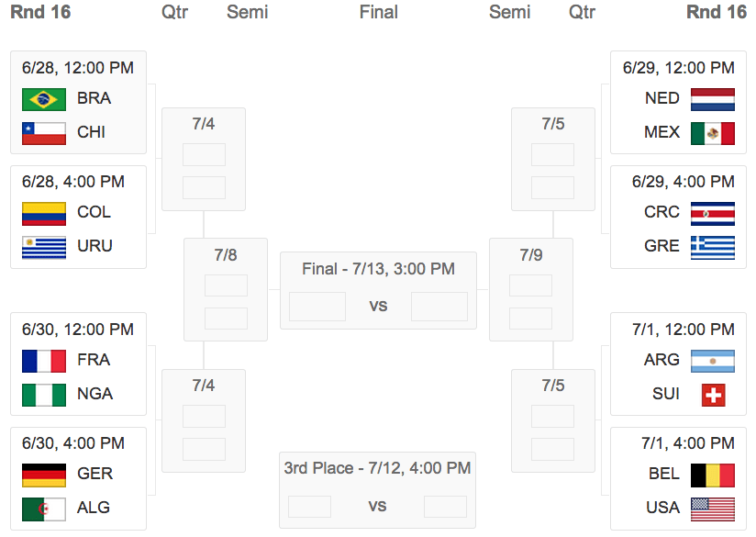
Task: Click the Uruguay flag icon
Action: 44,247
